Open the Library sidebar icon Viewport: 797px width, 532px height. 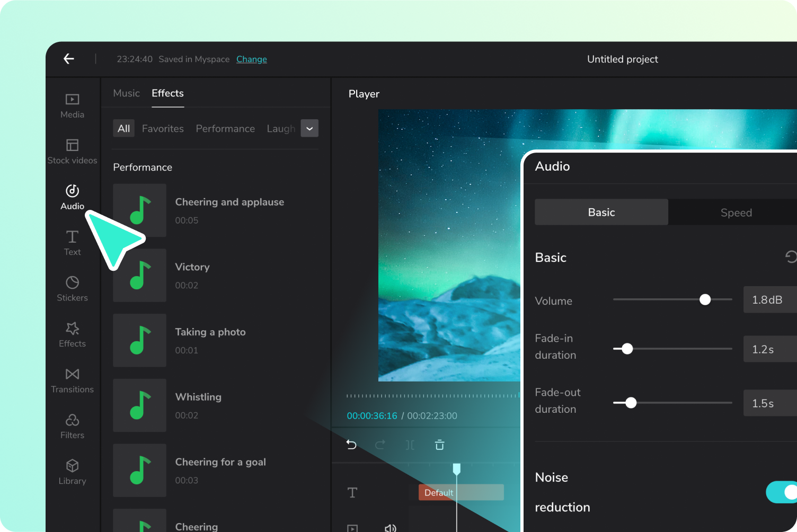[72, 466]
